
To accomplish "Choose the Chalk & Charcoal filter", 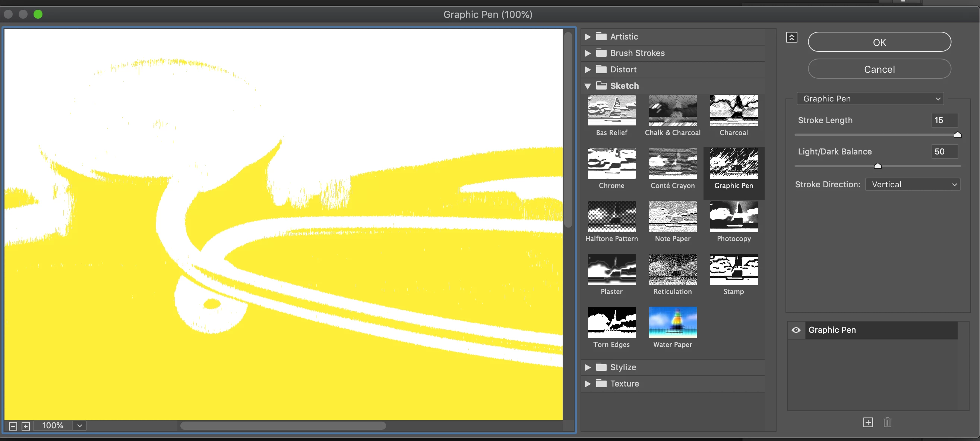I will click(x=672, y=110).
